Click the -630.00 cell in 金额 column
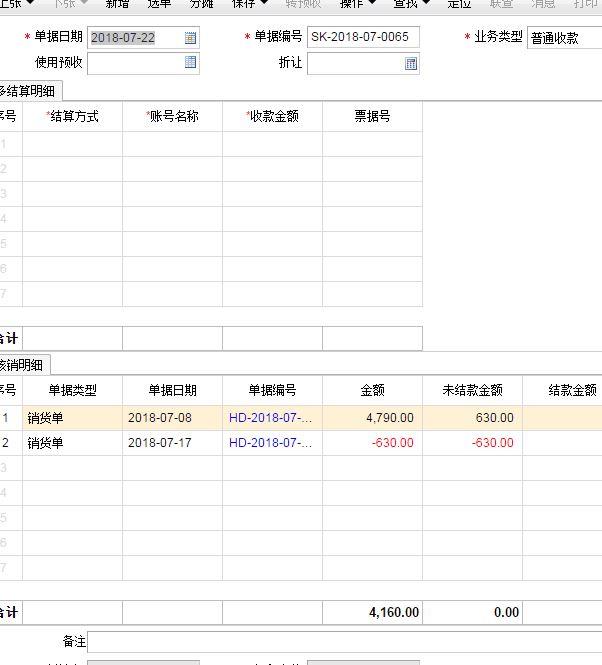The height and width of the screenshot is (665, 602). tap(372, 443)
